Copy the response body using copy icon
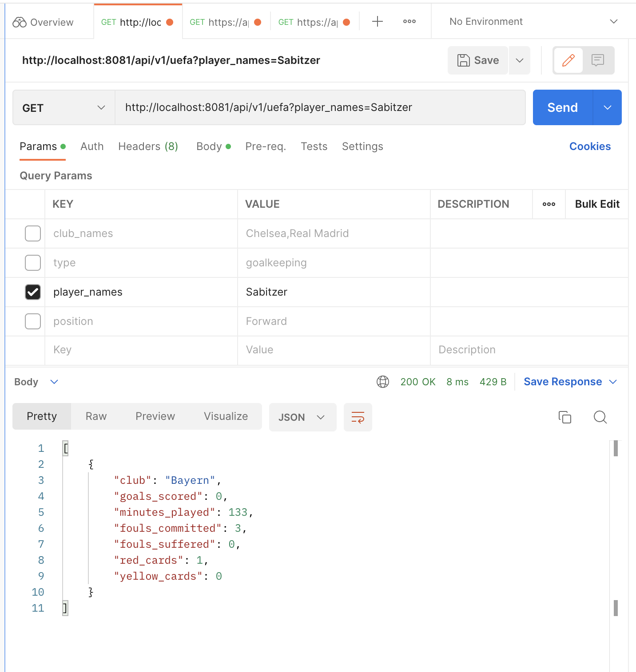The width and height of the screenshot is (636, 672). [564, 417]
